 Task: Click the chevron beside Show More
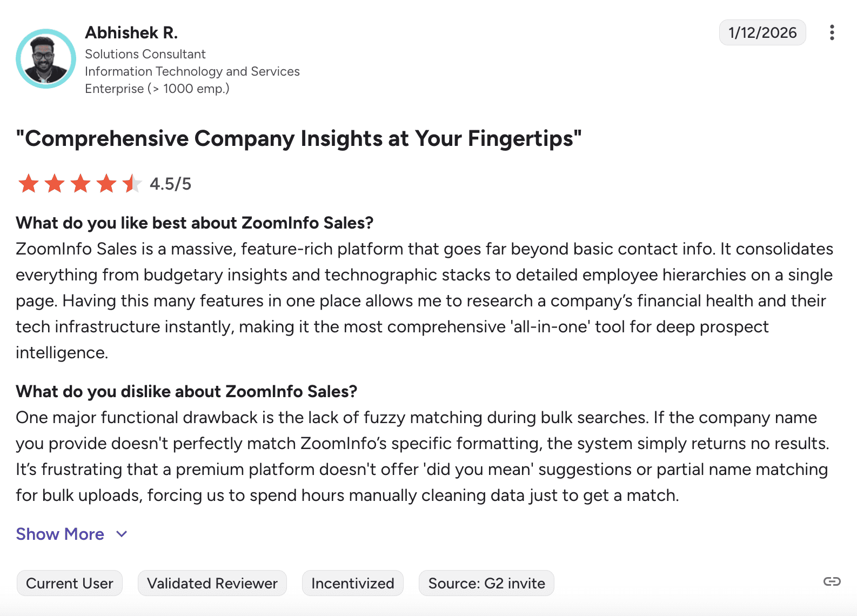pos(122,534)
